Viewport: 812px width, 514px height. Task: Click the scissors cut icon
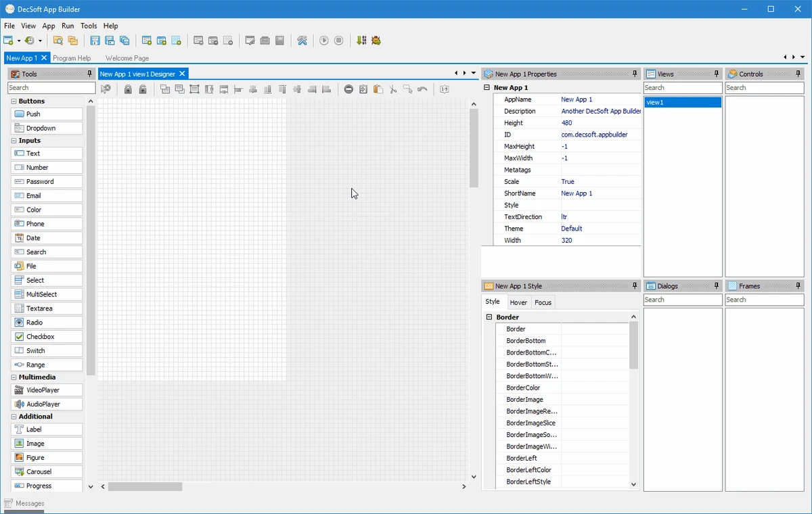point(393,89)
